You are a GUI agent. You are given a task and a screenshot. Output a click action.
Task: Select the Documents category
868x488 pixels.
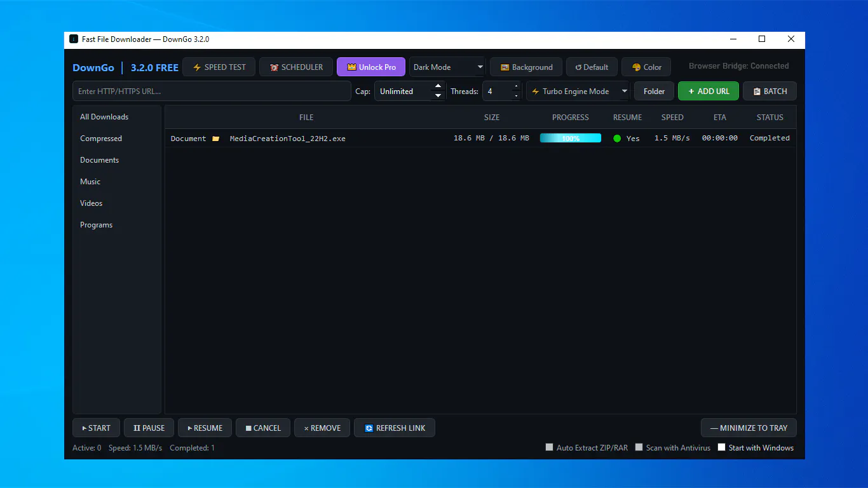(116, 160)
